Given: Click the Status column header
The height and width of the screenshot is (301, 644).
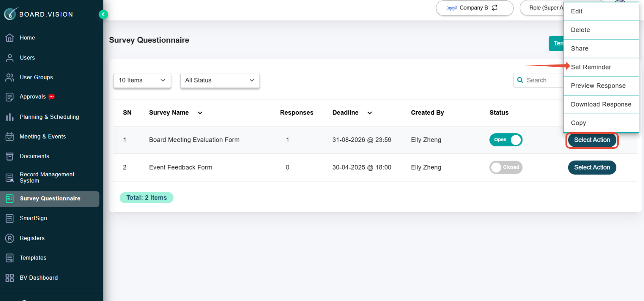Looking at the screenshot, I should pos(499,113).
